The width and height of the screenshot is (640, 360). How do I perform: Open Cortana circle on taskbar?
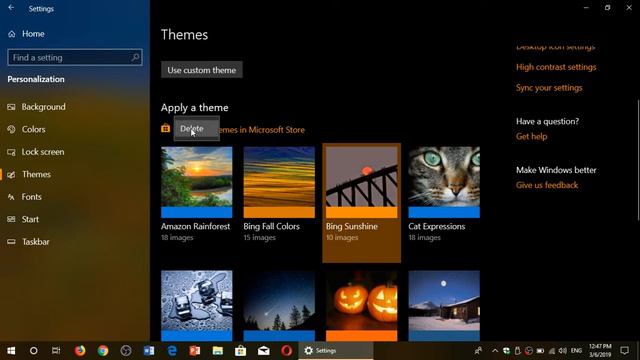click(x=33, y=351)
